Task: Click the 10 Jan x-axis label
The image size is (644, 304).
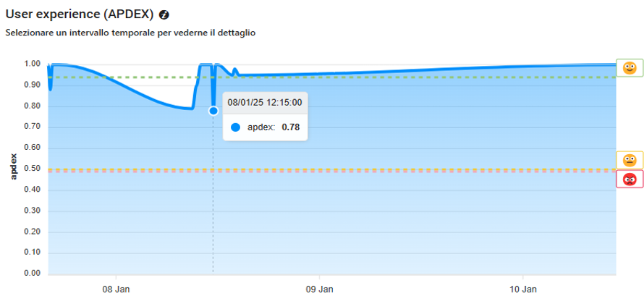Action: click(x=523, y=288)
